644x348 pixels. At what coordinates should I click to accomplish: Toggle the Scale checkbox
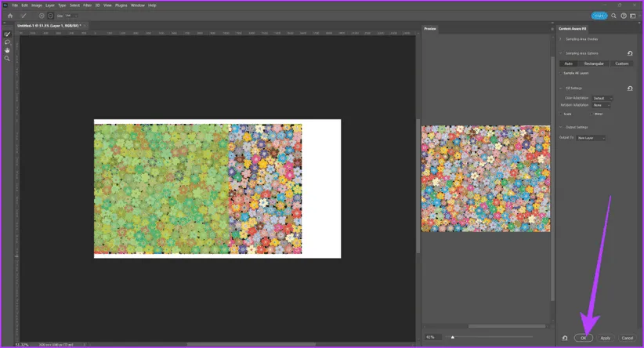tap(561, 114)
